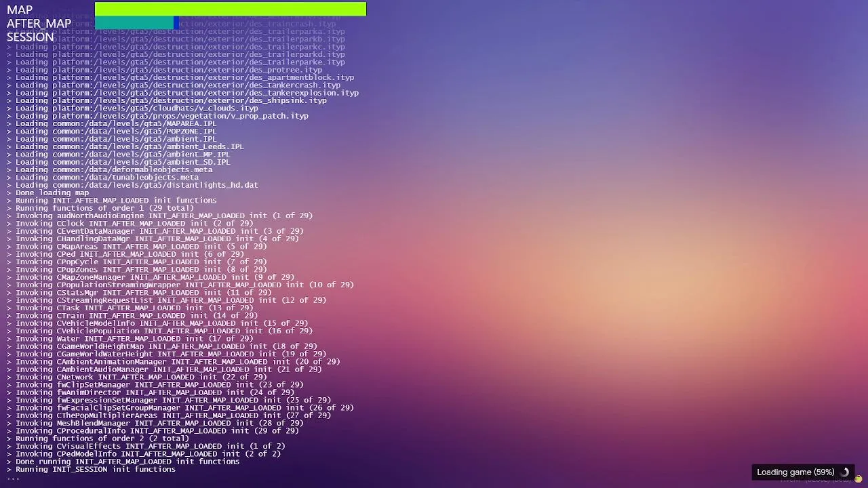This screenshot has width=868, height=488.
Task: Click the CThePopMultiplierAreas init line
Action: tap(169, 415)
